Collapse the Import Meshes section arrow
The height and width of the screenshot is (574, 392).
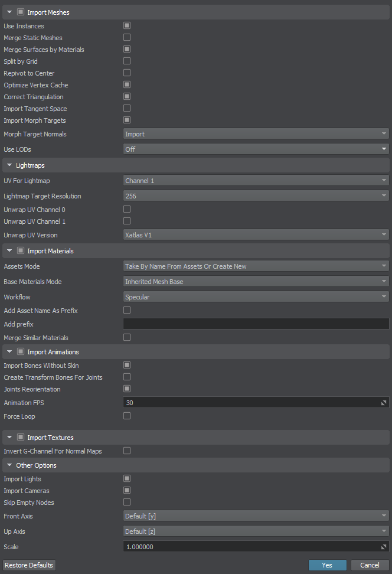(x=9, y=12)
